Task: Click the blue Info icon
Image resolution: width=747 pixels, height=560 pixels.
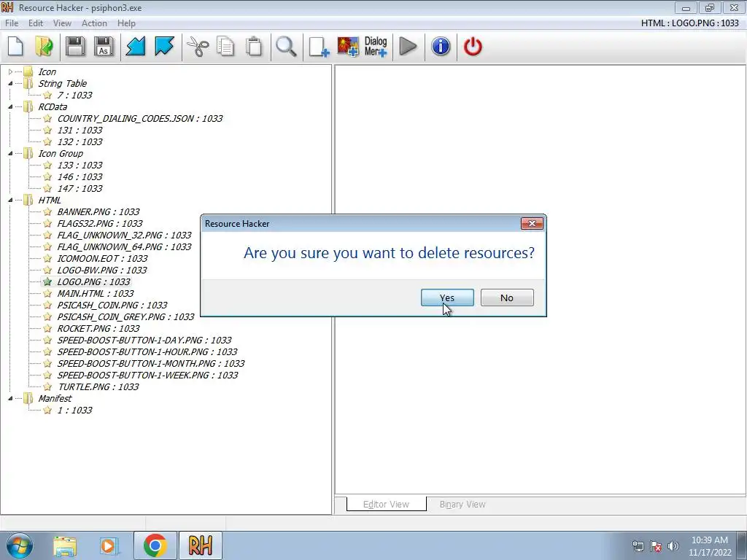Action: 441,47
